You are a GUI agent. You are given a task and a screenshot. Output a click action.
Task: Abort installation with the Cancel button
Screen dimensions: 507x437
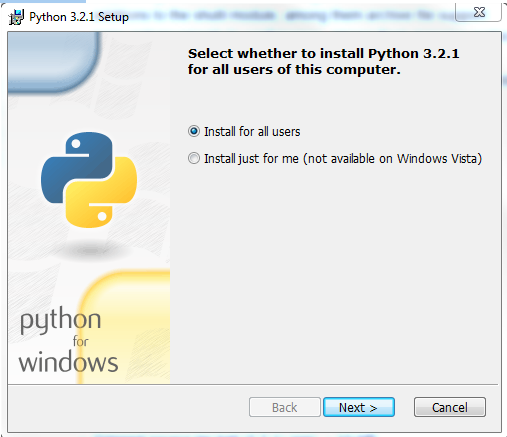click(450, 407)
